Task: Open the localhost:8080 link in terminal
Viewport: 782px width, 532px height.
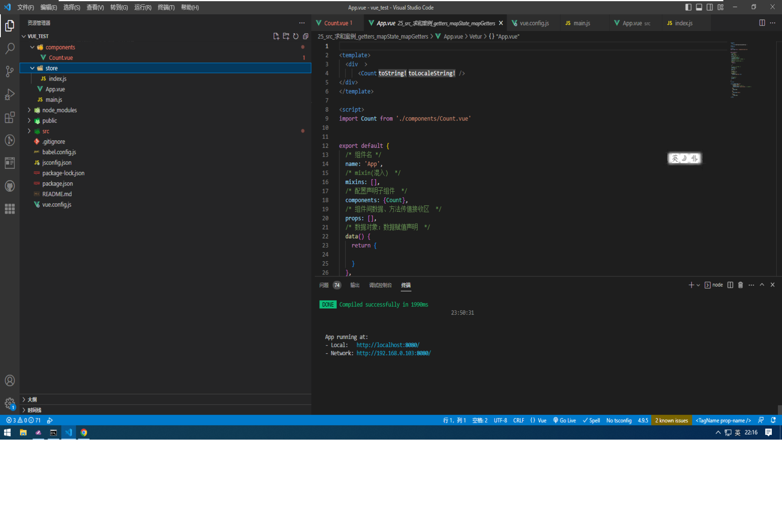Action: 388,345
